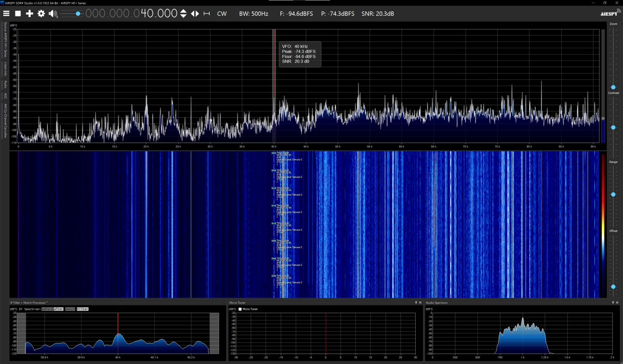This screenshot has height=364, width=623.
Task: Click the right grey IF filter edge
Action: [x=214, y=333]
